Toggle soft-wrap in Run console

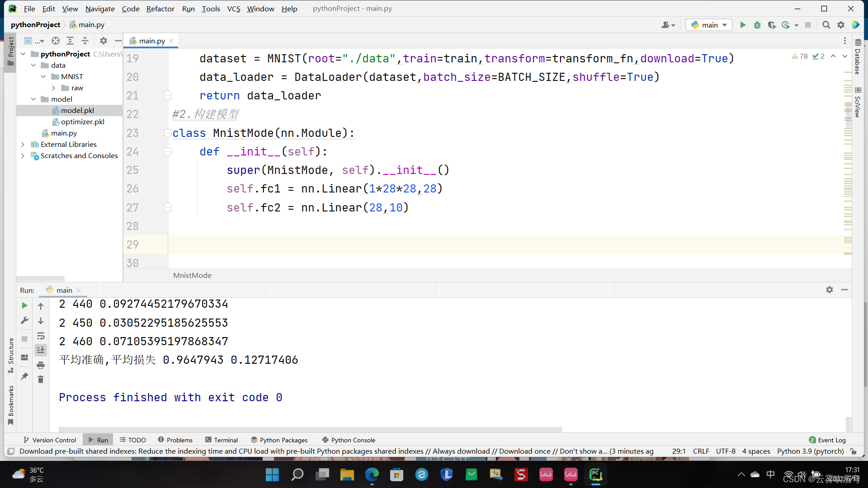point(41,336)
